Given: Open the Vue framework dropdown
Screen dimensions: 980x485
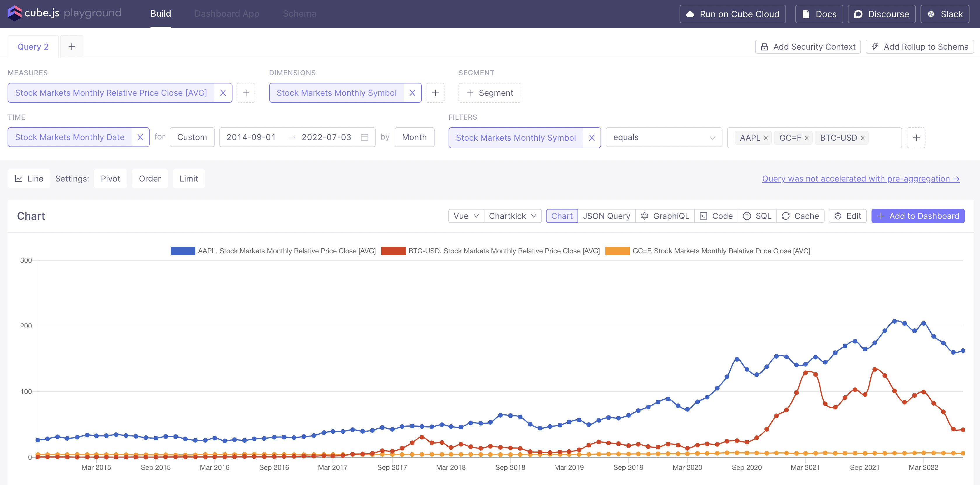Looking at the screenshot, I should point(466,216).
